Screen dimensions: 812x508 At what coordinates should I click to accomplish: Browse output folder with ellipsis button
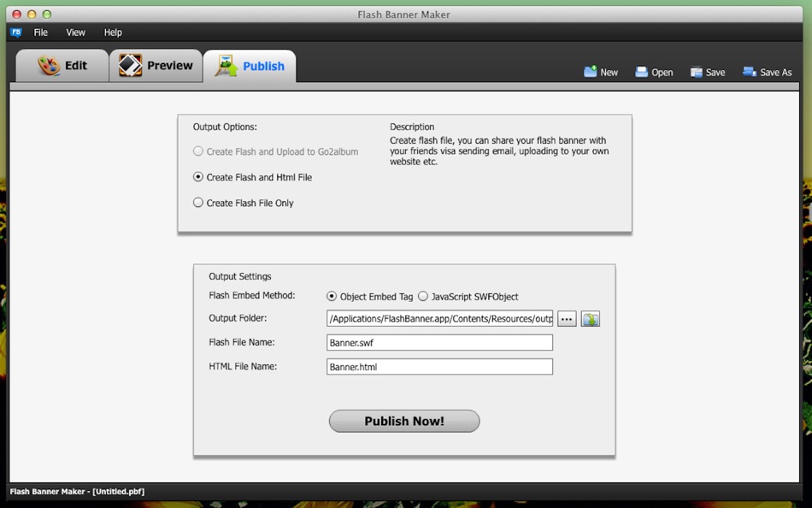tap(567, 319)
